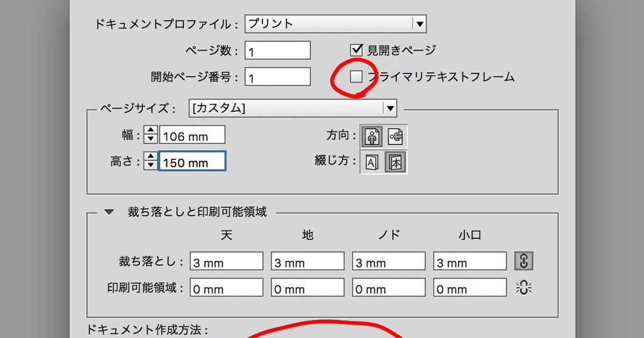Toggle the bleed chain link icon
Viewport: 644px width, 338px height.
(x=524, y=261)
